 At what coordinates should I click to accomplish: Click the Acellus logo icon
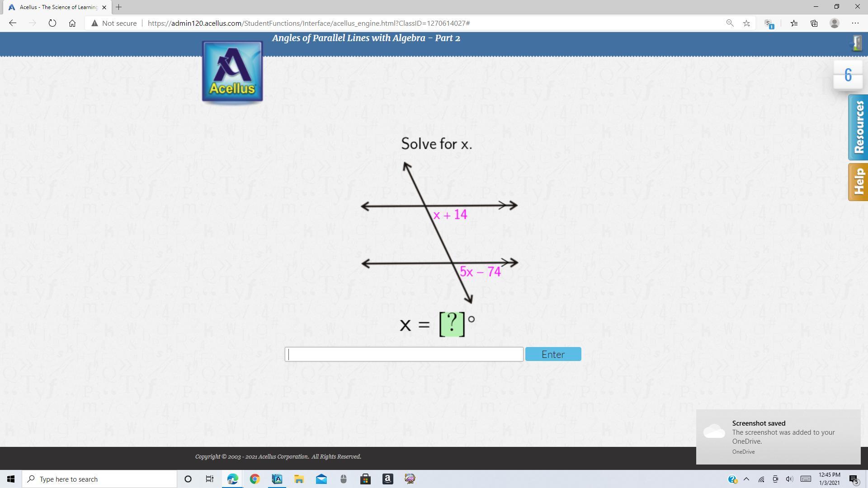pos(232,71)
